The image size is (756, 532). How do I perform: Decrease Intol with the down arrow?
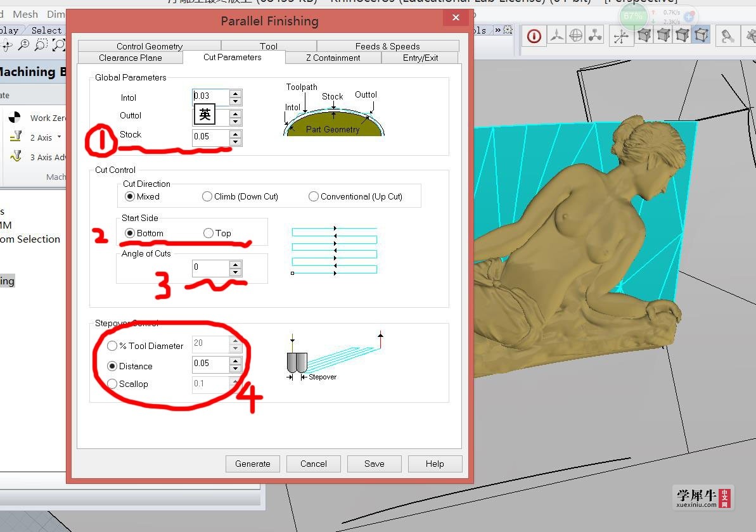click(x=235, y=101)
